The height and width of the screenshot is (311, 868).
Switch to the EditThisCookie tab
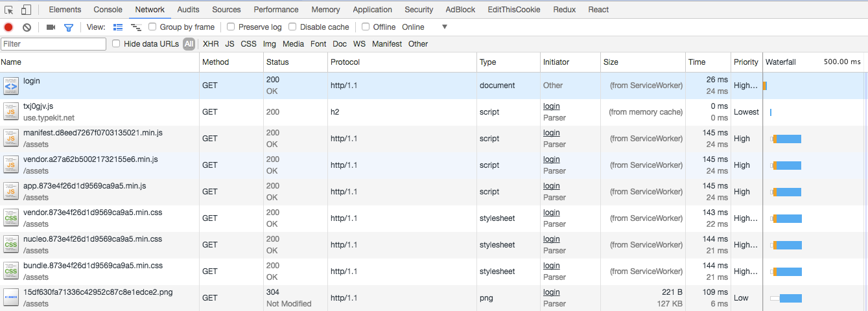coord(513,10)
